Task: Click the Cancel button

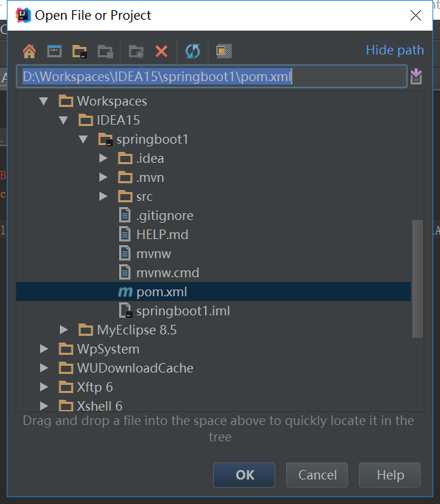Action: [x=317, y=475]
